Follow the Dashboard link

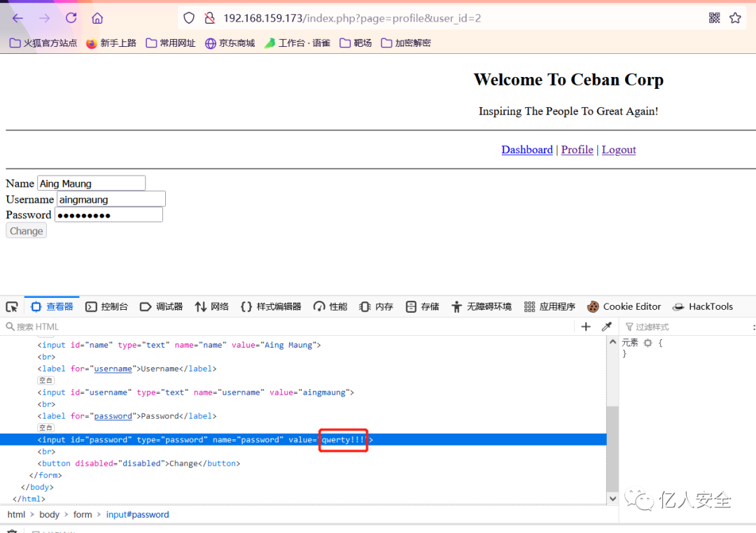tap(527, 150)
